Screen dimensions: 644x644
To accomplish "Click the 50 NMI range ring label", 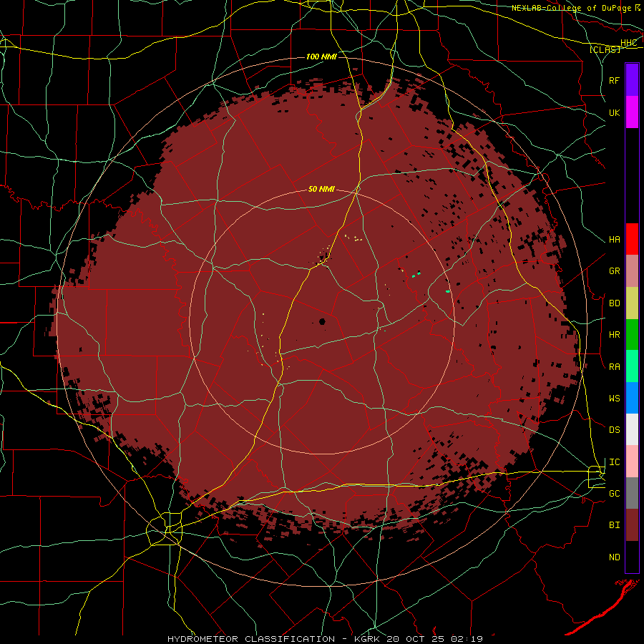I will (321, 189).
